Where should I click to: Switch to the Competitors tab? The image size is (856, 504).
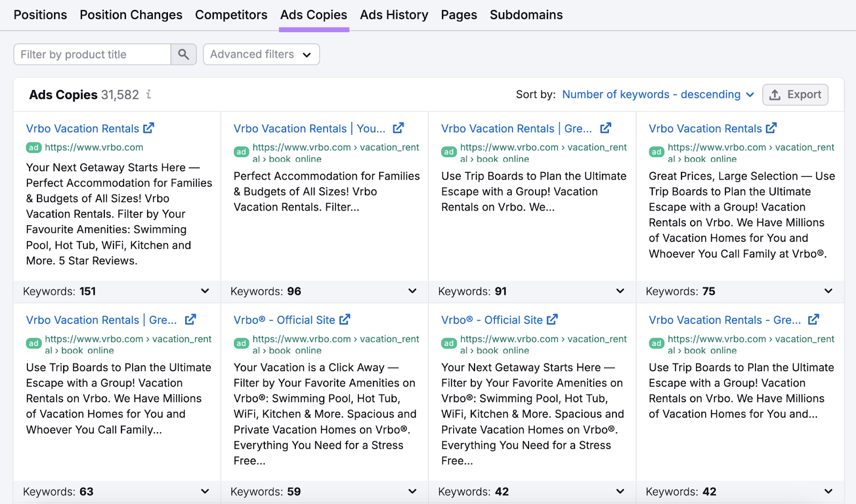231,14
